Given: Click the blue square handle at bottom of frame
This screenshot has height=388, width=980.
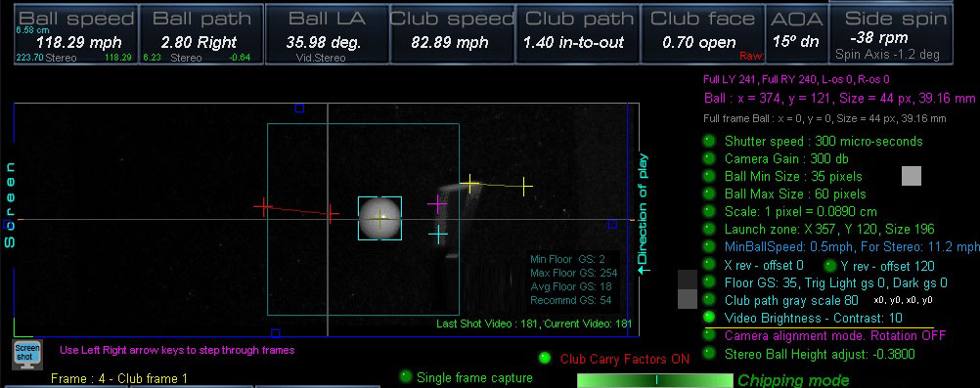Looking at the screenshot, I should (276, 333).
